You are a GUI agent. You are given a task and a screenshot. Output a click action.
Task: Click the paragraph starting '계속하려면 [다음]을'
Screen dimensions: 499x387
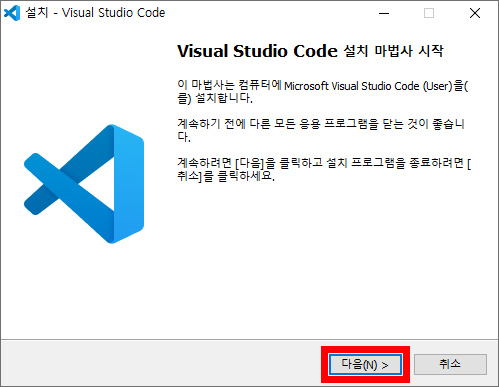click(x=324, y=169)
